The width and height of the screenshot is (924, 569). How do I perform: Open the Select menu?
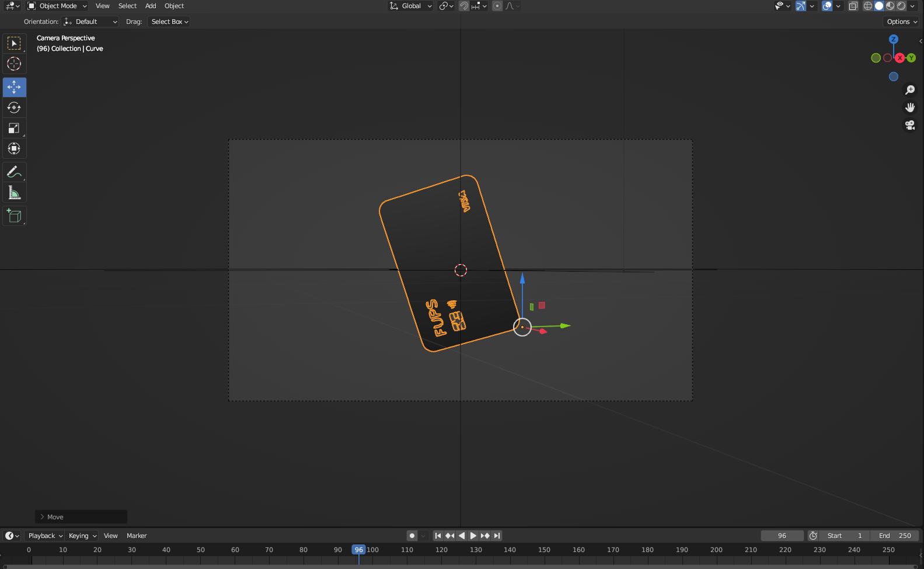tap(127, 6)
